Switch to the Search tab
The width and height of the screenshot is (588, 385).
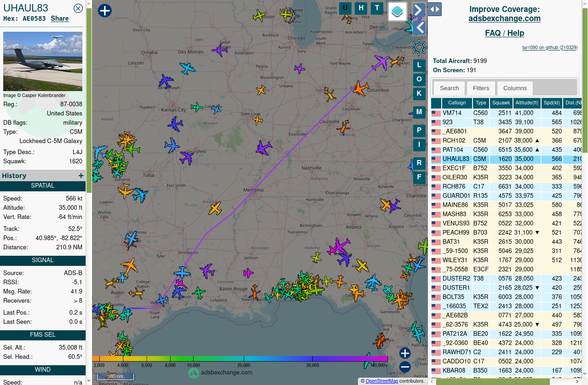[449, 88]
